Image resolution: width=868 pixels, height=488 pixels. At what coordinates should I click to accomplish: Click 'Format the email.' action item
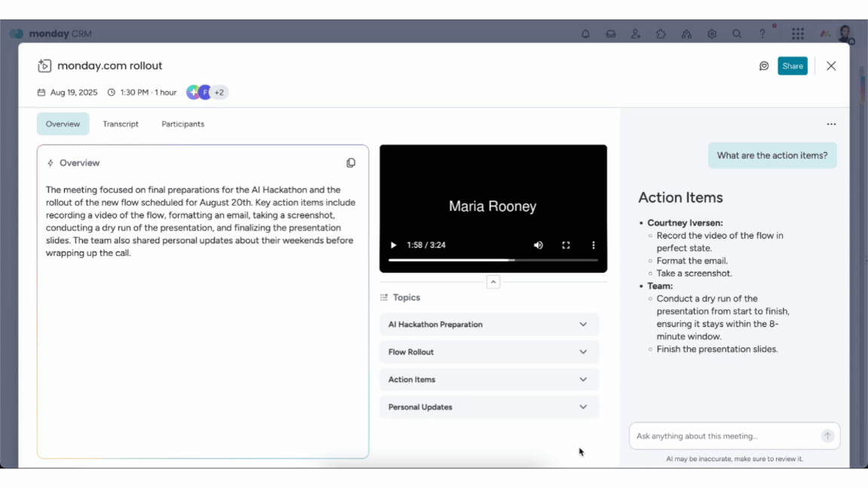point(692,261)
